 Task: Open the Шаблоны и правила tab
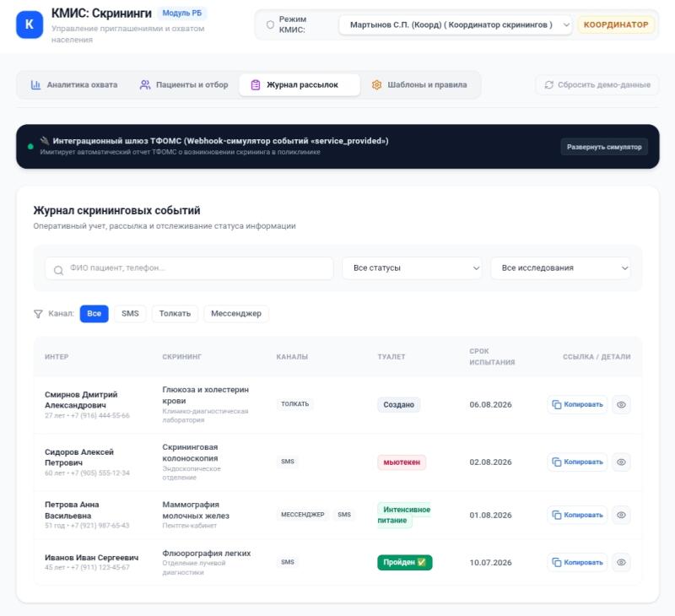pyautogui.click(x=419, y=84)
